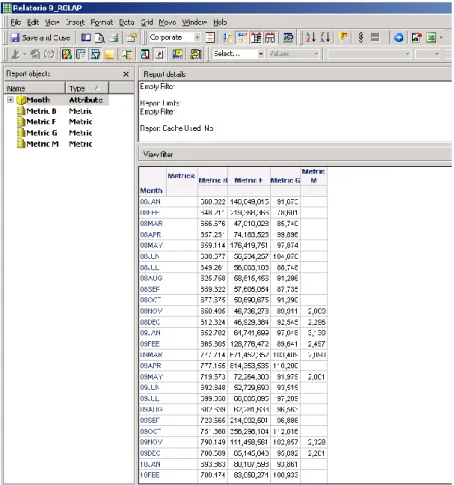Open the Move menu
Screen dimensions: 454x485
(x=167, y=22)
